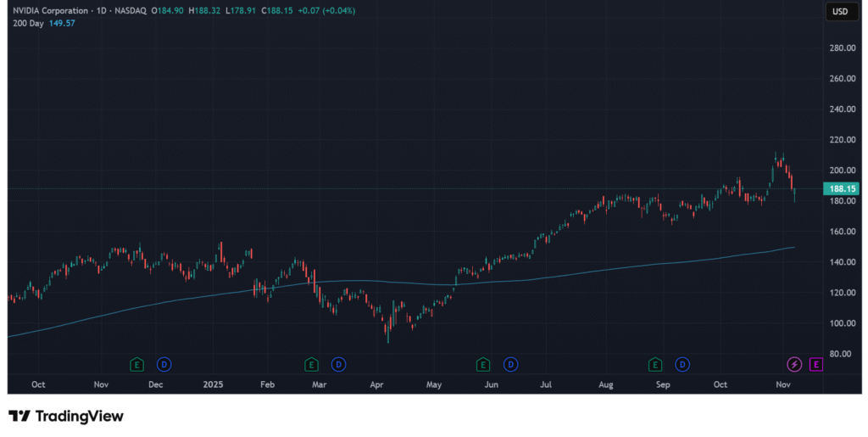The image size is (868, 437).
Task: Open the pink upcoming earnings E marker
Action: click(x=816, y=364)
